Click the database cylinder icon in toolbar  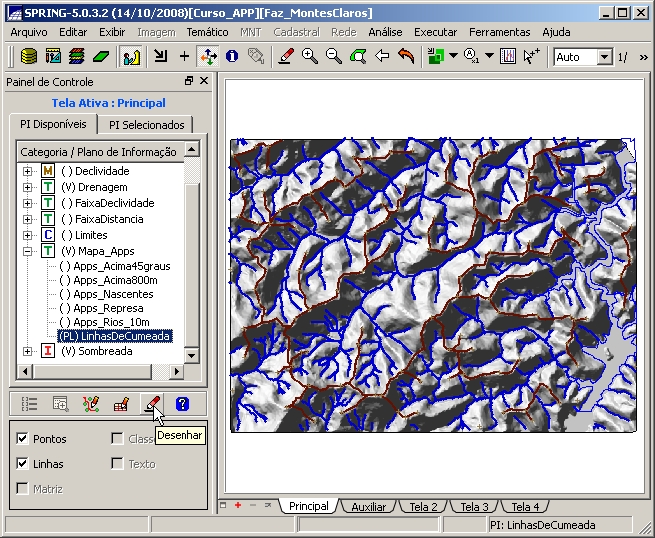point(28,57)
